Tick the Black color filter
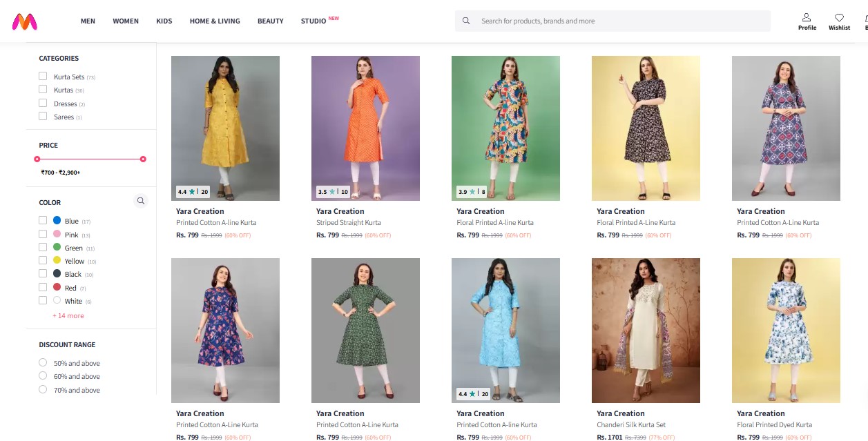 pyautogui.click(x=43, y=274)
